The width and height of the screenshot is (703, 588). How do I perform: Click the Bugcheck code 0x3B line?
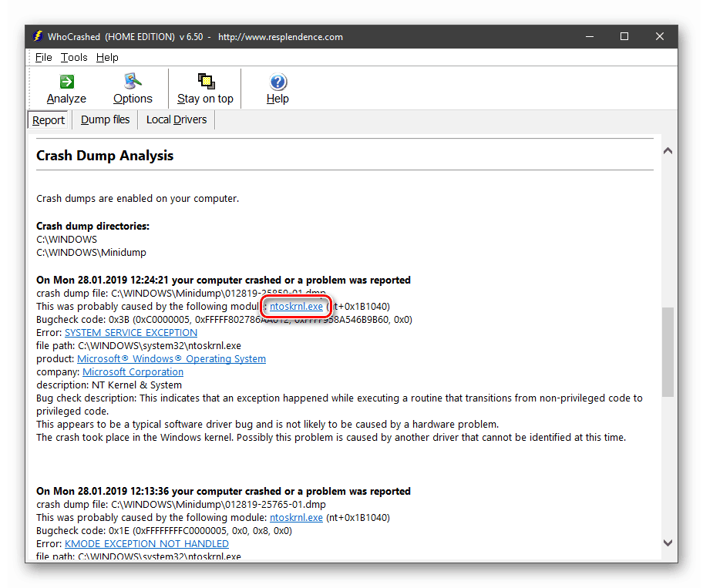[224, 320]
